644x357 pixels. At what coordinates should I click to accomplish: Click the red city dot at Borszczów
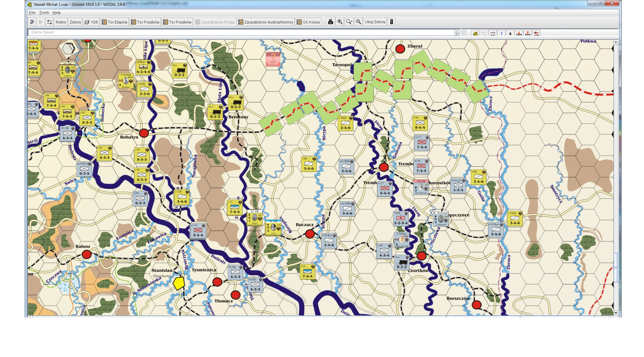[x=476, y=305]
